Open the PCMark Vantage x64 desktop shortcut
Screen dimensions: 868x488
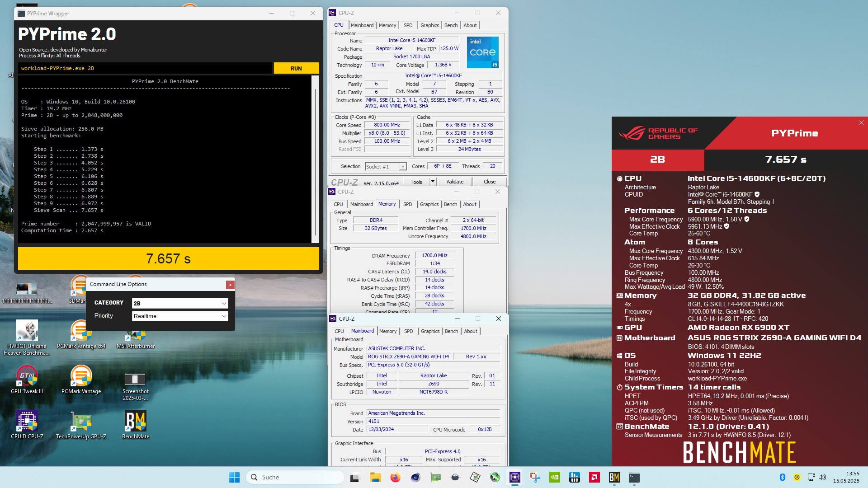point(81,334)
